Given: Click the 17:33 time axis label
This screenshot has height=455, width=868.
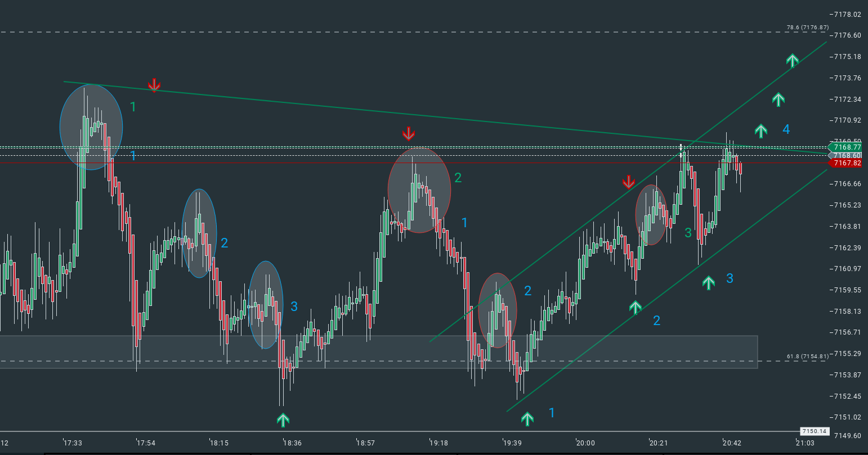Looking at the screenshot, I should click(73, 443).
